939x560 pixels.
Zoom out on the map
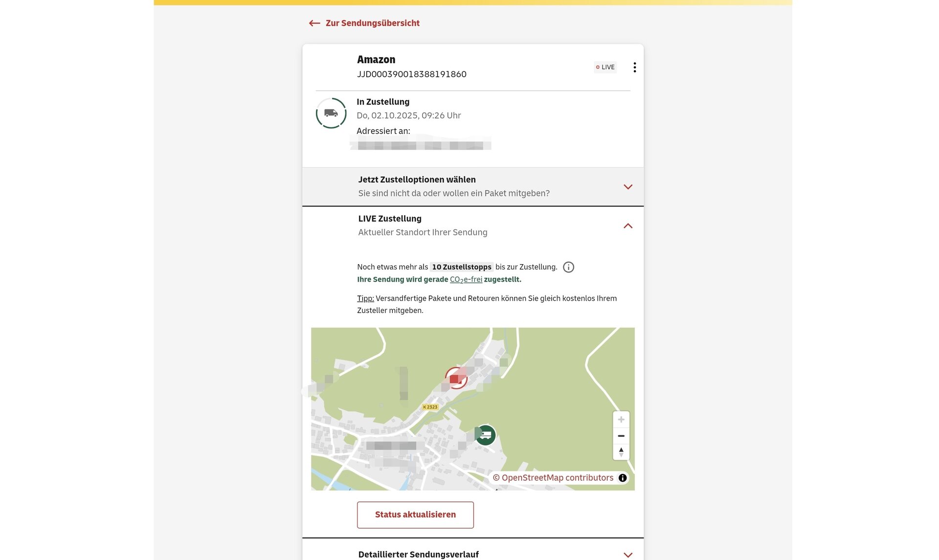point(621,436)
